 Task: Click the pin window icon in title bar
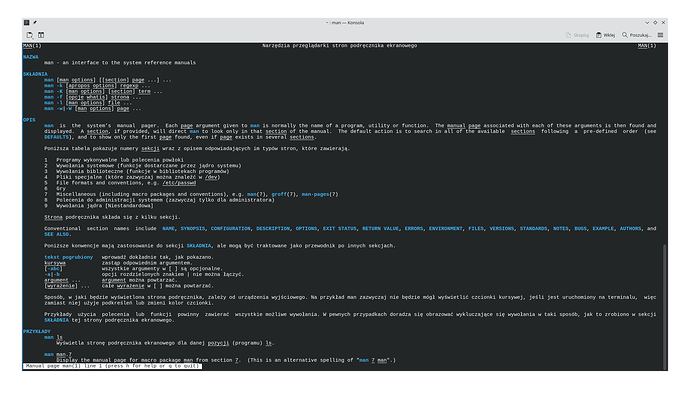35,22
